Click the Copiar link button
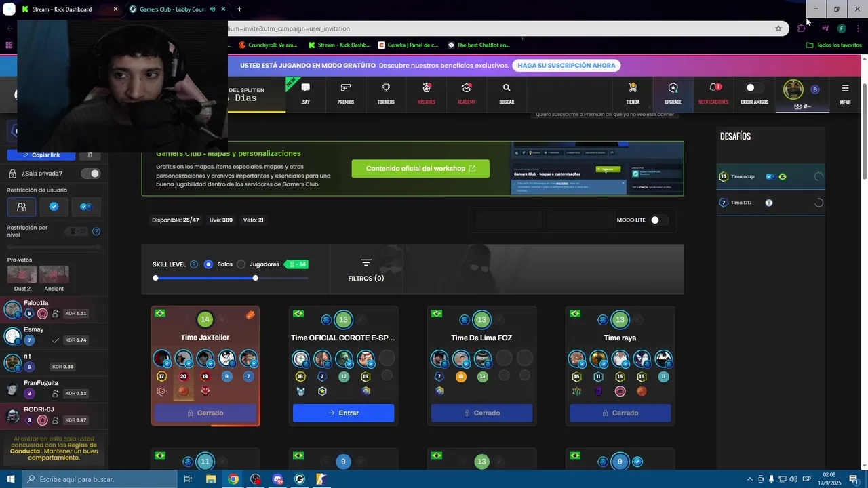This screenshot has height=488, width=868. (41, 155)
